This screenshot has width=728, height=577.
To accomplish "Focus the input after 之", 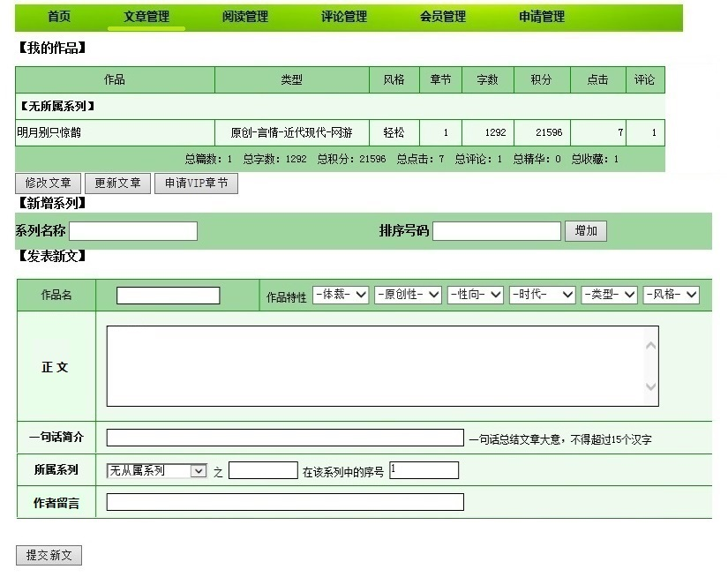I will coord(263,470).
